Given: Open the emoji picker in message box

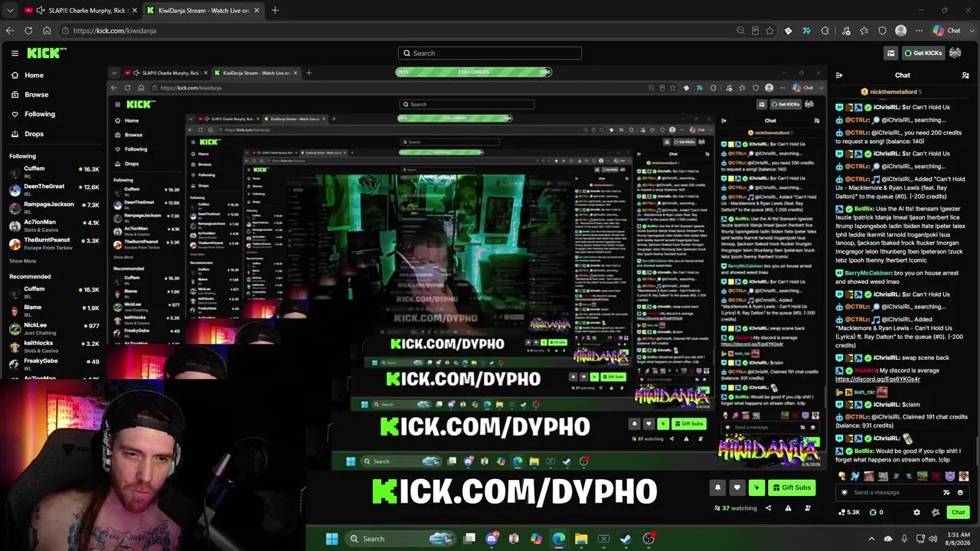Looking at the screenshot, I should 960,493.
